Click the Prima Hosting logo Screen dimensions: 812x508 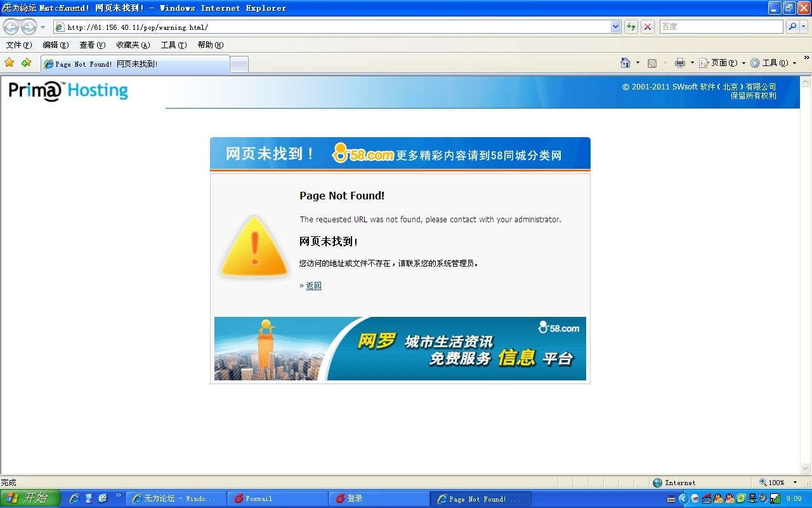69,91
